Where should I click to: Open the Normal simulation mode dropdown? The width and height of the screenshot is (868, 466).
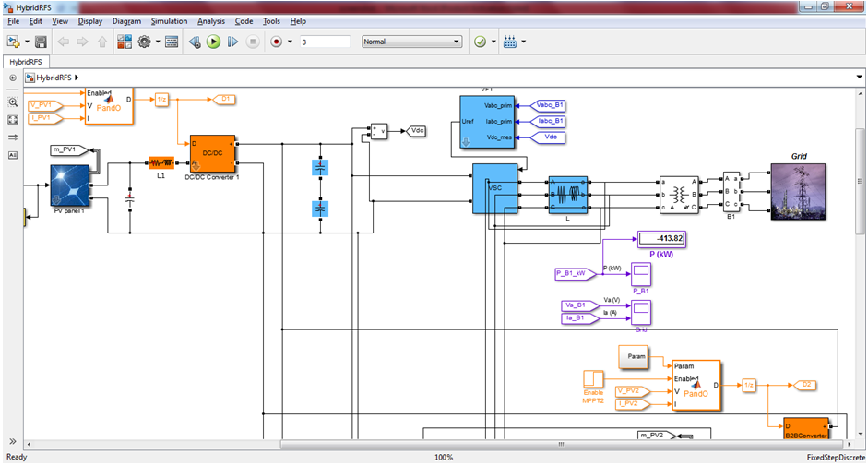click(x=411, y=42)
